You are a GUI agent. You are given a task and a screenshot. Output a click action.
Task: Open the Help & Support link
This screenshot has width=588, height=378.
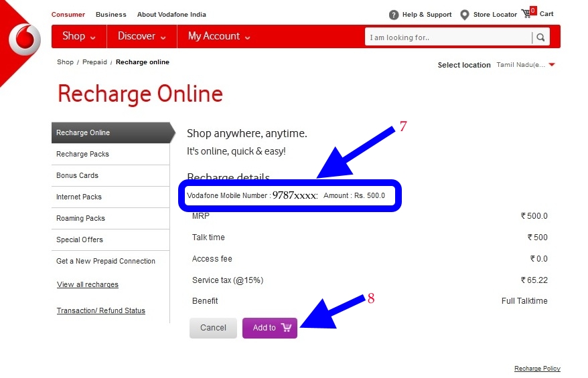coord(427,15)
